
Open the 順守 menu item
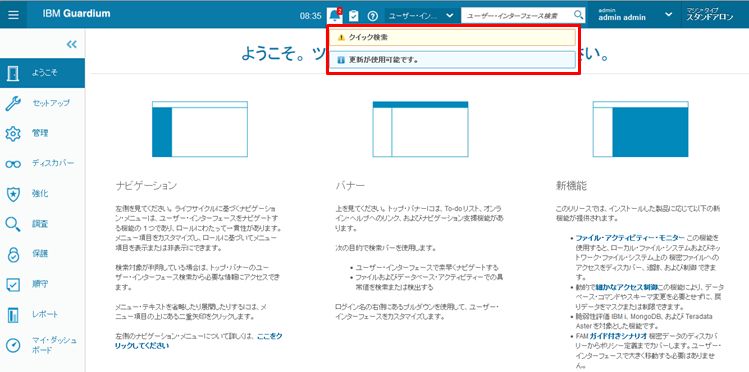point(43,285)
